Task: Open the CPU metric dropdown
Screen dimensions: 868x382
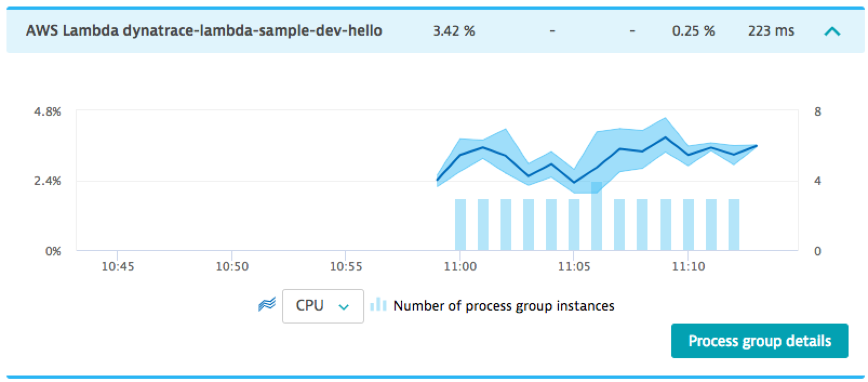Action: [x=323, y=306]
